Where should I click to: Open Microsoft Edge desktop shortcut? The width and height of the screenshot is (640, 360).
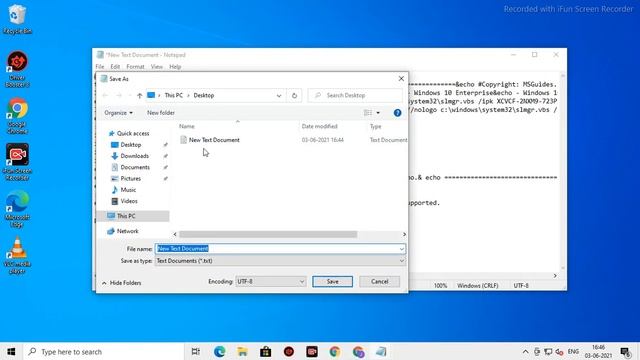pos(17,209)
